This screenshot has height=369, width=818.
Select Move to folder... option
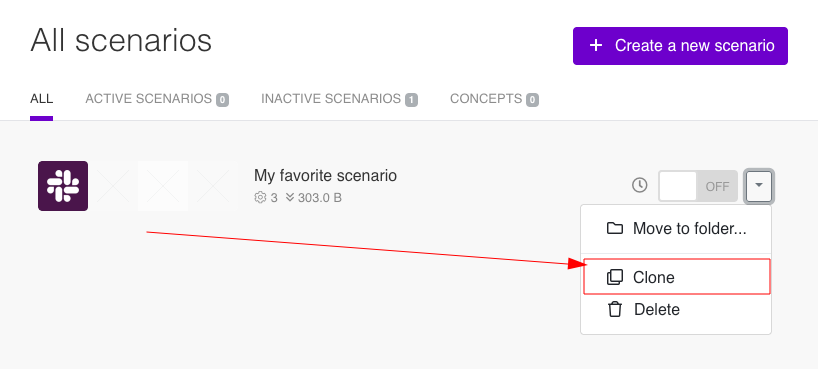676,229
